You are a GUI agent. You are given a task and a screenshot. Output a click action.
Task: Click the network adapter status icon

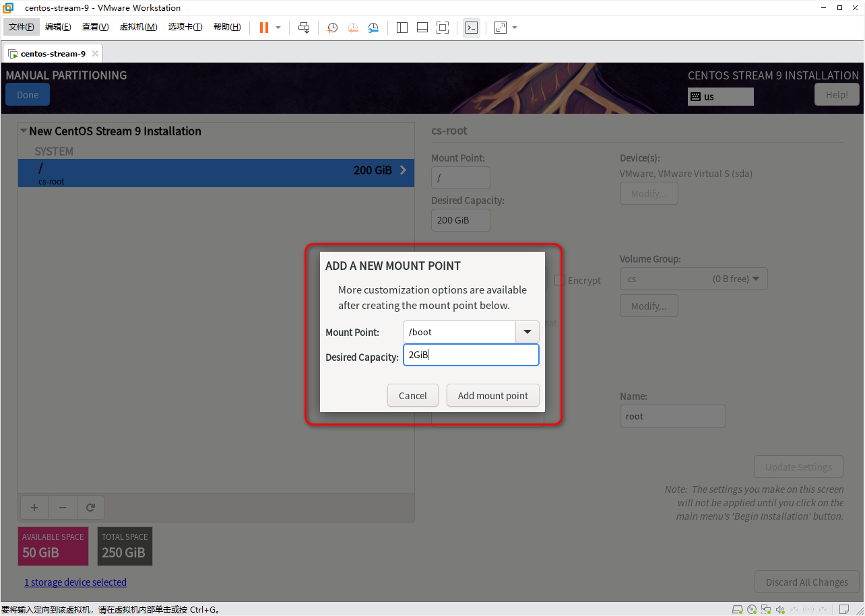[767, 610]
